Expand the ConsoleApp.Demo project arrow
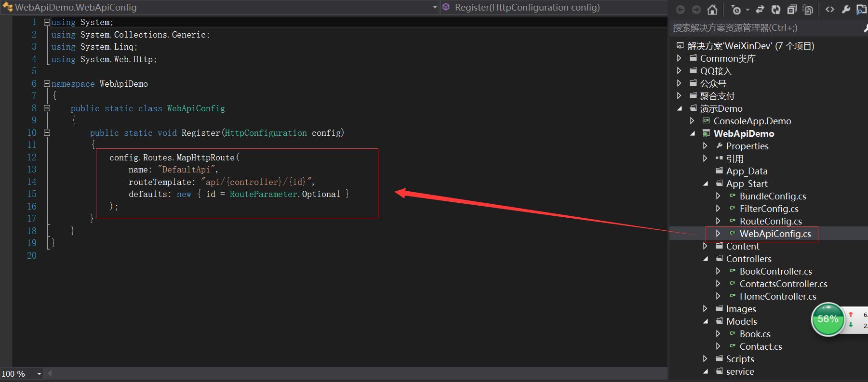The height and width of the screenshot is (382, 868). 692,121
